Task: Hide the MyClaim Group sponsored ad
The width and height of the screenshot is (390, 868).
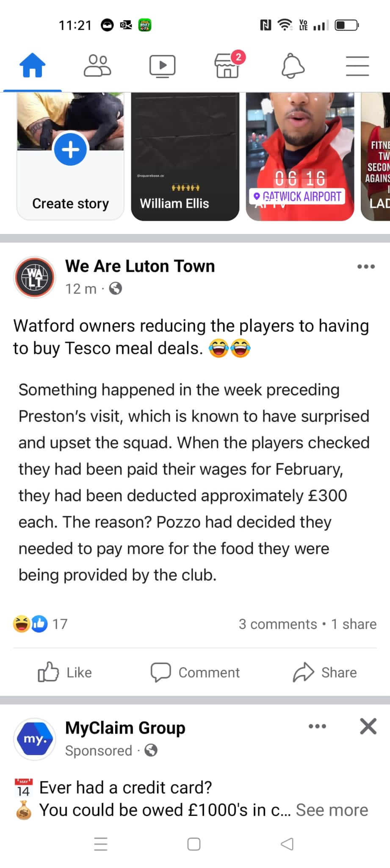Action: point(368,726)
